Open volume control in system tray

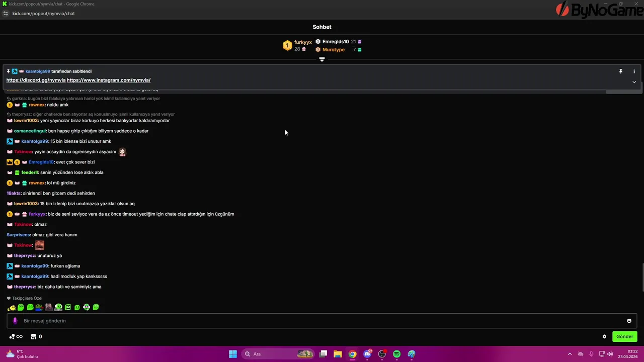[610, 354]
